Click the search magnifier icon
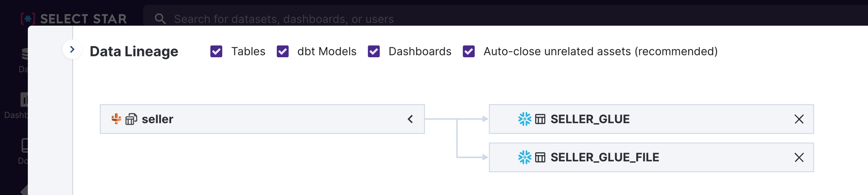This screenshot has height=195, width=868. tap(160, 19)
